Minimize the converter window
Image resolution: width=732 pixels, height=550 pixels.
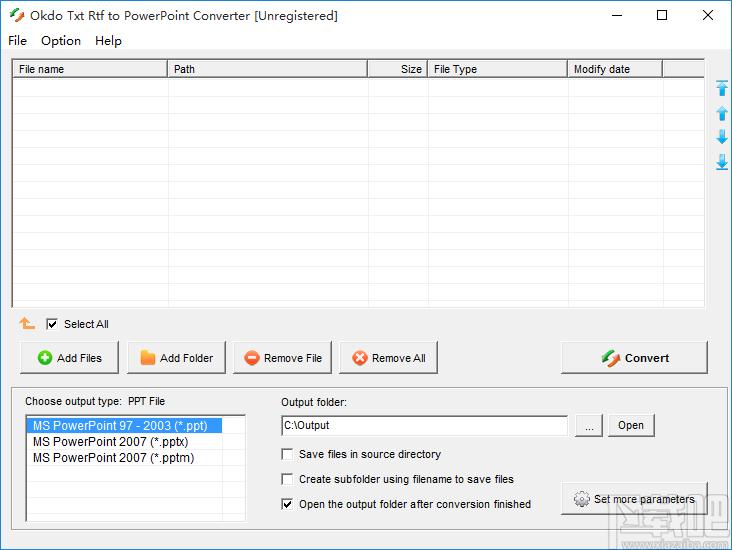[x=617, y=15]
